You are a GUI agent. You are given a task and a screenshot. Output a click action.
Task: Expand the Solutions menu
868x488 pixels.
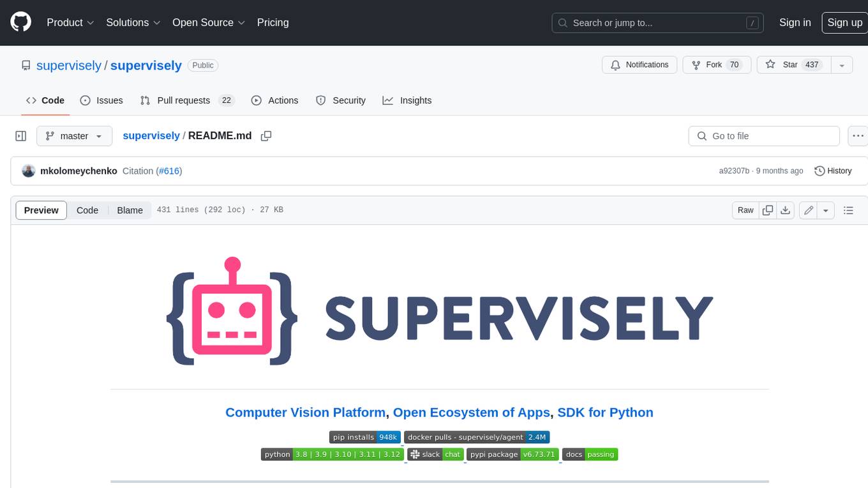pos(133,22)
